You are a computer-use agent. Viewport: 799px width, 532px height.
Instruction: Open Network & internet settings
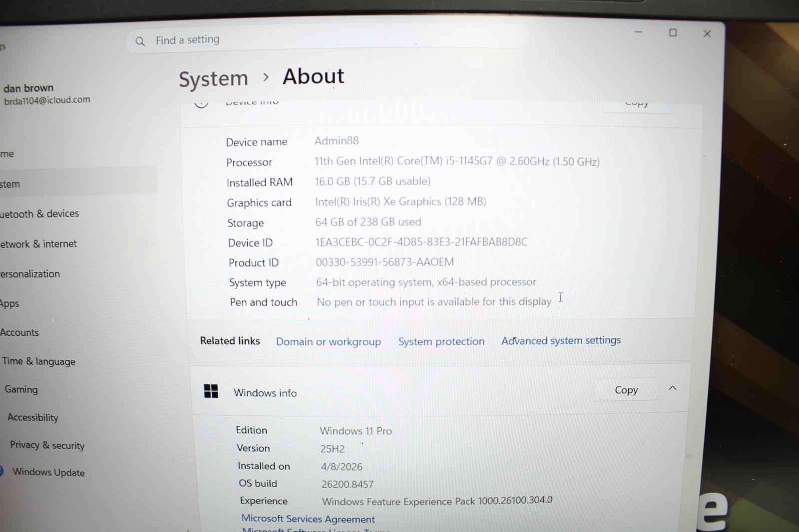[38, 244]
